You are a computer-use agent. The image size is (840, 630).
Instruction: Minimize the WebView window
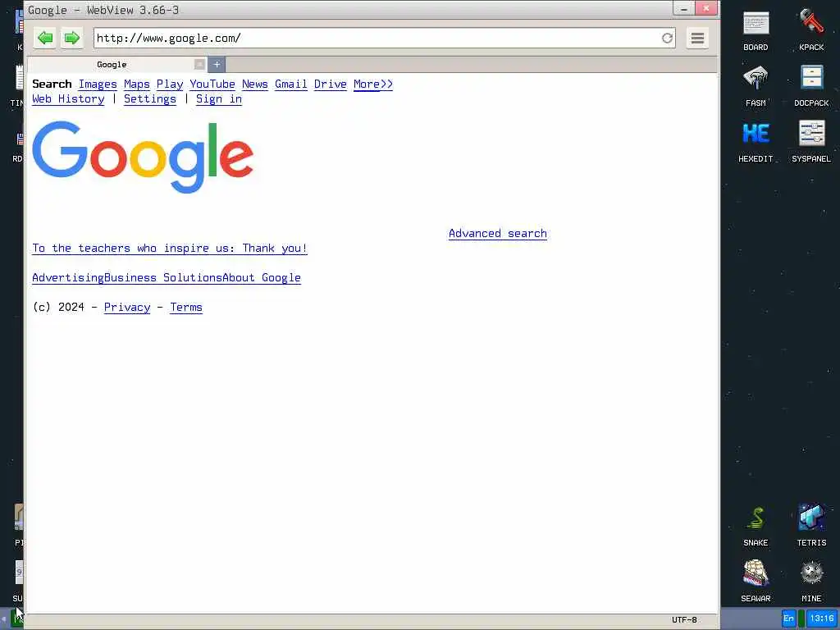pyautogui.click(x=683, y=8)
